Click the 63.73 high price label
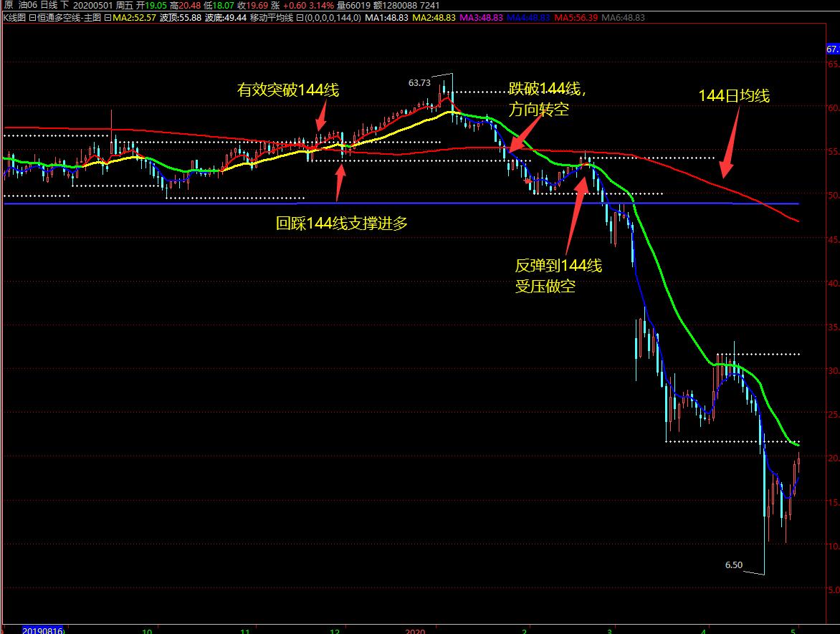 pyautogui.click(x=419, y=82)
